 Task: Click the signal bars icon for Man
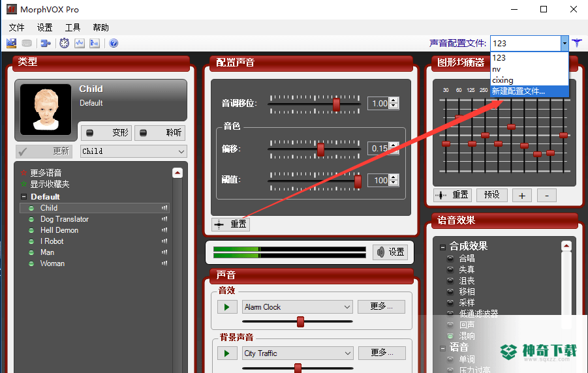164,252
